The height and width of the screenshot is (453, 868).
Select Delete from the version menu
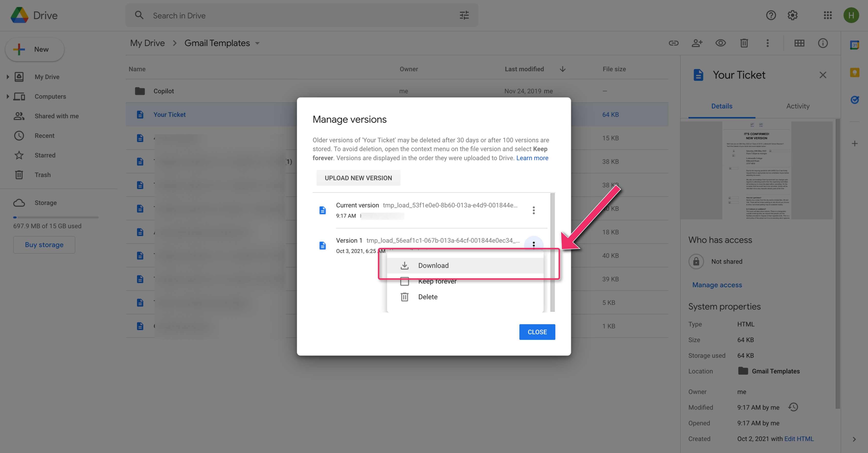[x=465, y=297]
